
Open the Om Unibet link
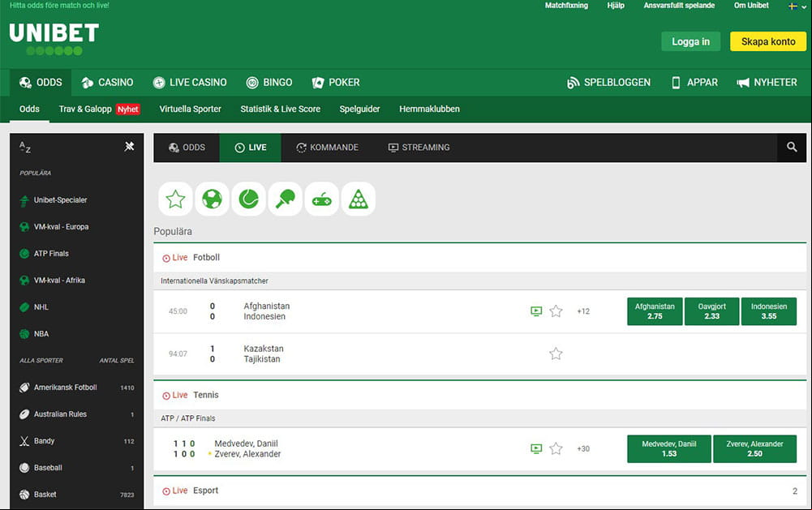point(751,6)
